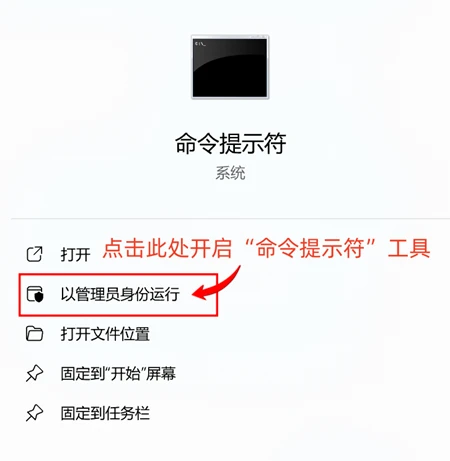Click the shield window icon for admin run

(x=35, y=294)
